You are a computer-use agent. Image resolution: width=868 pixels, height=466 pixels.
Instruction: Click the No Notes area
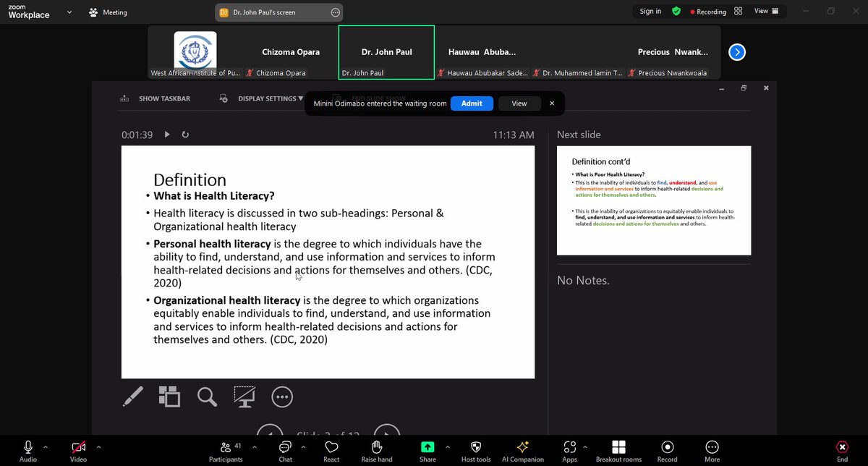tap(583, 281)
